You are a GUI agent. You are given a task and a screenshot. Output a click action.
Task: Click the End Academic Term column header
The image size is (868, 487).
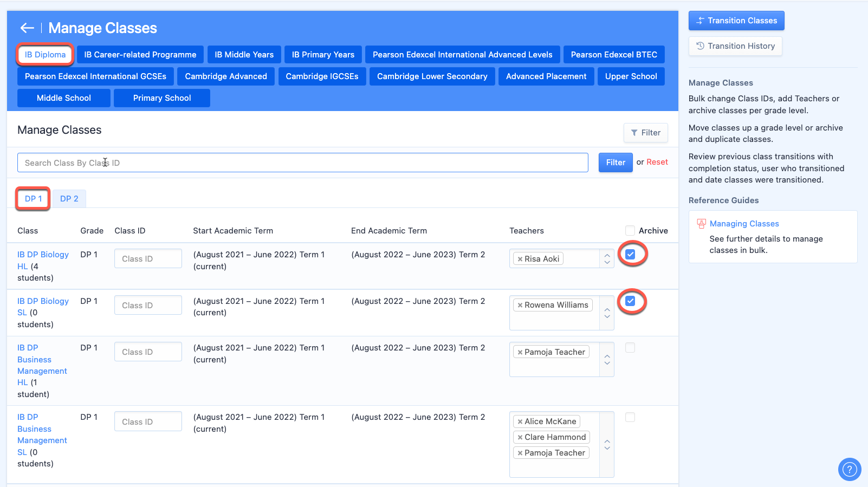[x=389, y=231]
